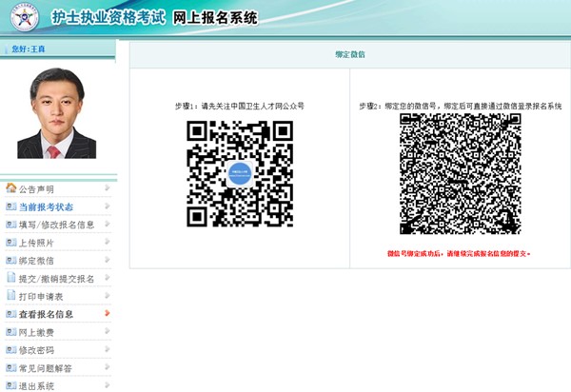Click the arrow at right of 上传照片
The image size is (571, 392).
[x=107, y=242]
